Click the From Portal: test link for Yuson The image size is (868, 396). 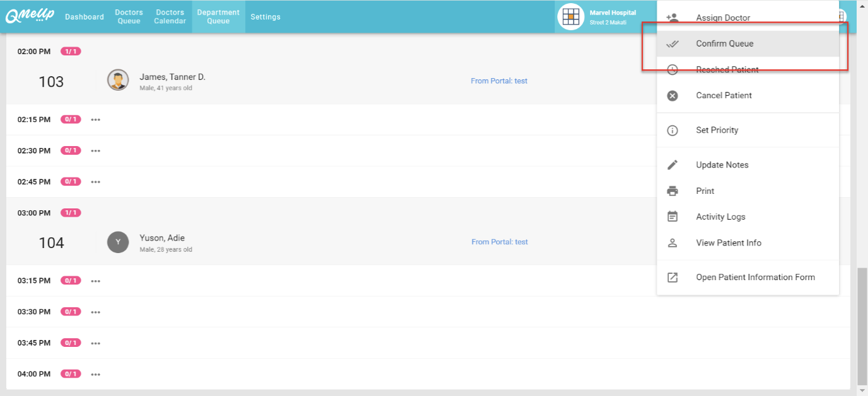(x=499, y=242)
